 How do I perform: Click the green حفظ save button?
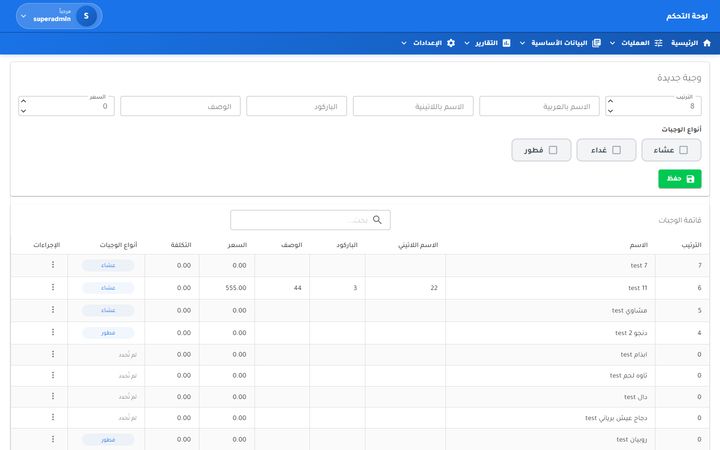(x=680, y=179)
